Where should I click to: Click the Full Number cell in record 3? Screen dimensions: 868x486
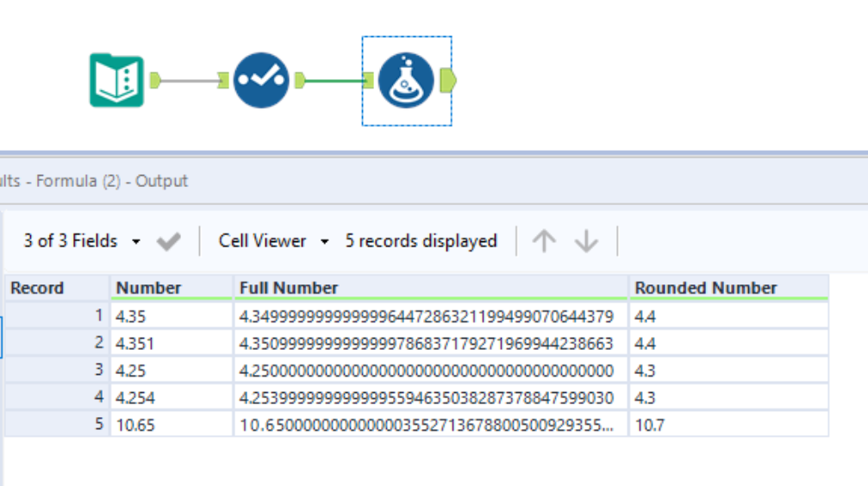(431, 371)
